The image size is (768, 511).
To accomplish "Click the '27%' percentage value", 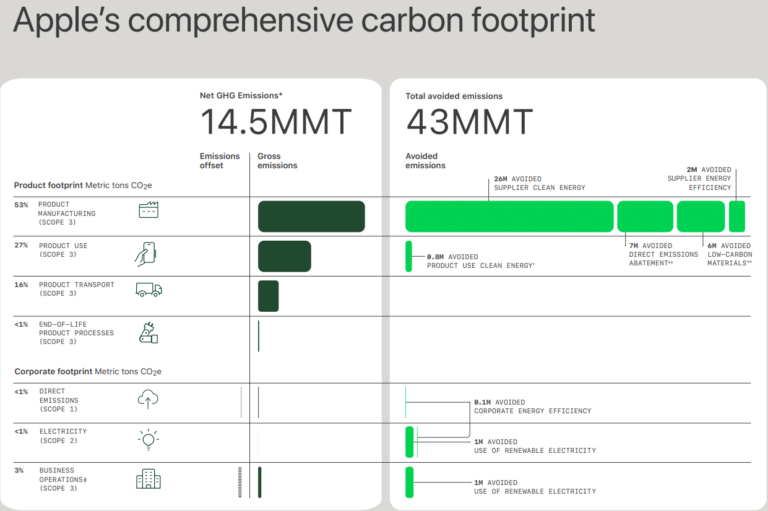I will pyautogui.click(x=21, y=245).
